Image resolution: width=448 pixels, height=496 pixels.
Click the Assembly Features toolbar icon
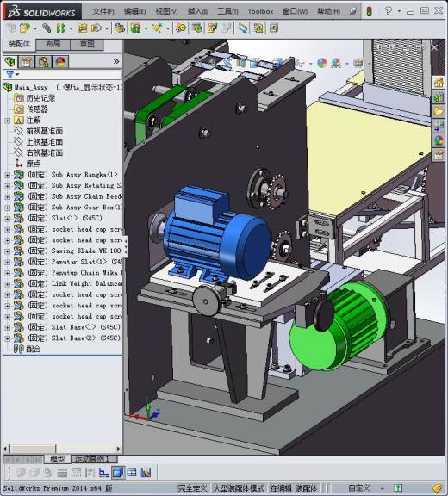tap(136, 28)
